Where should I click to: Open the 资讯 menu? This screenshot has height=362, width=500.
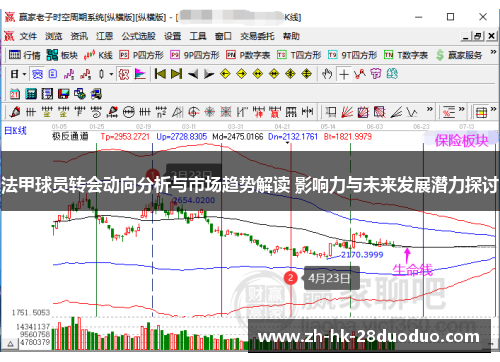tap(79, 36)
